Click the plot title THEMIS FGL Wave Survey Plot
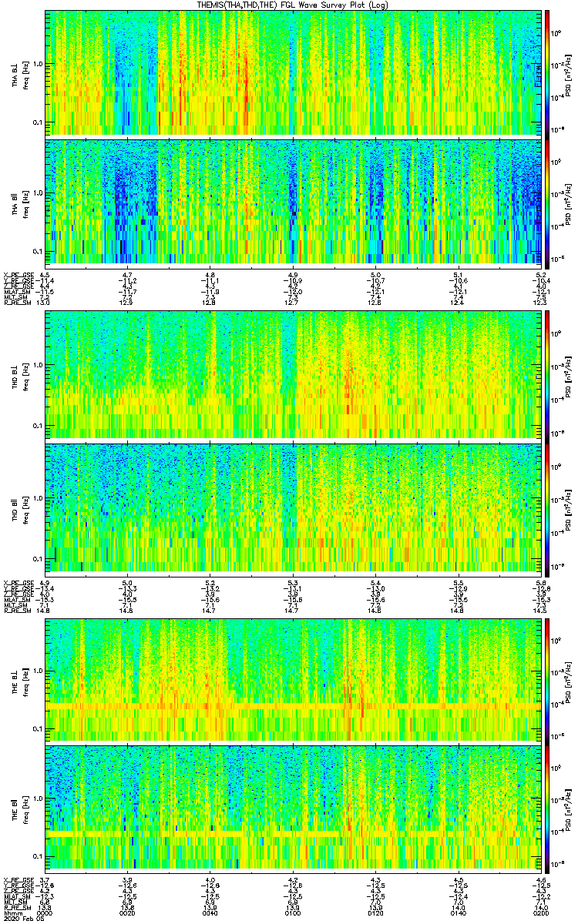The image size is (578, 924). coord(294,5)
